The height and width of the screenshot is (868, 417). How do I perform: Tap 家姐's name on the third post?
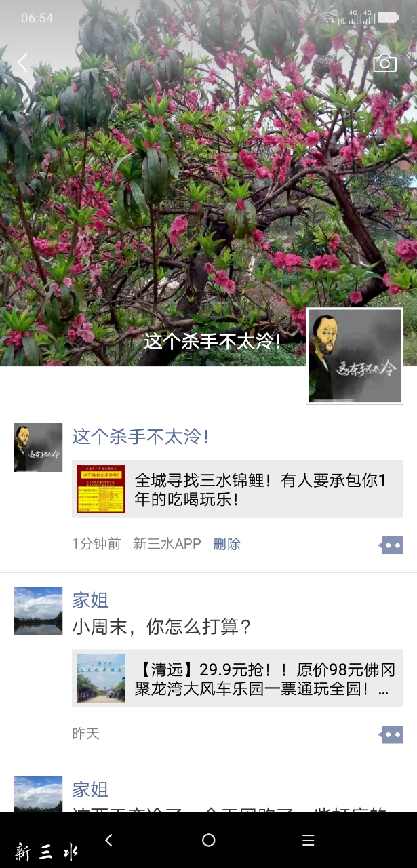click(x=90, y=789)
